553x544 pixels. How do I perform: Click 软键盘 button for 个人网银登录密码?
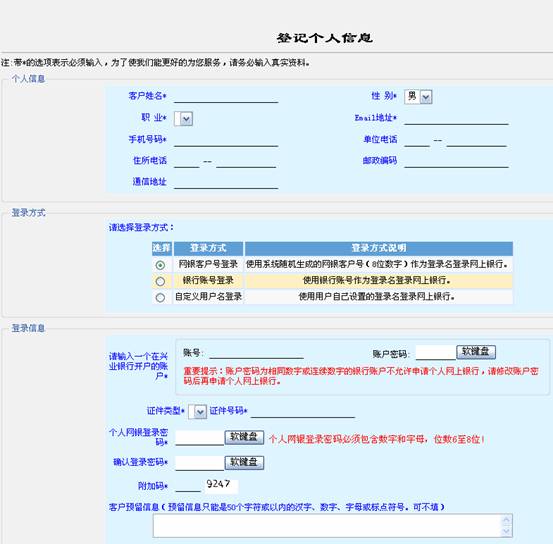[x=244, y=437]
